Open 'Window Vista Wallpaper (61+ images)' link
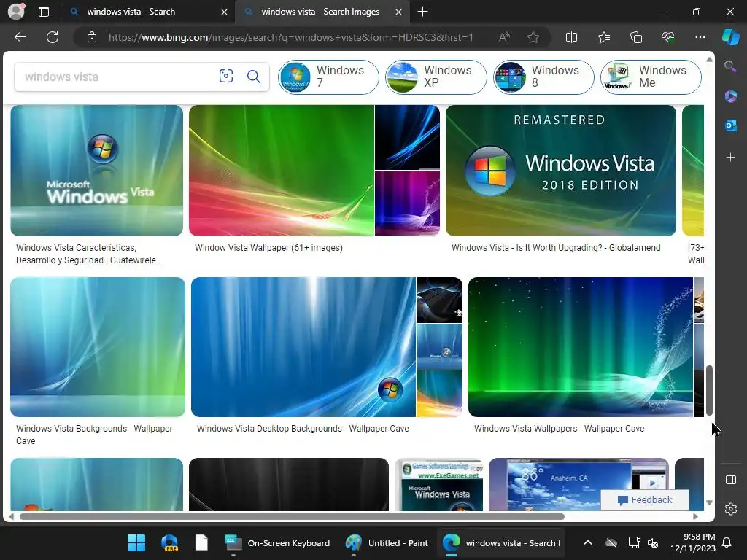 point(268,248)
